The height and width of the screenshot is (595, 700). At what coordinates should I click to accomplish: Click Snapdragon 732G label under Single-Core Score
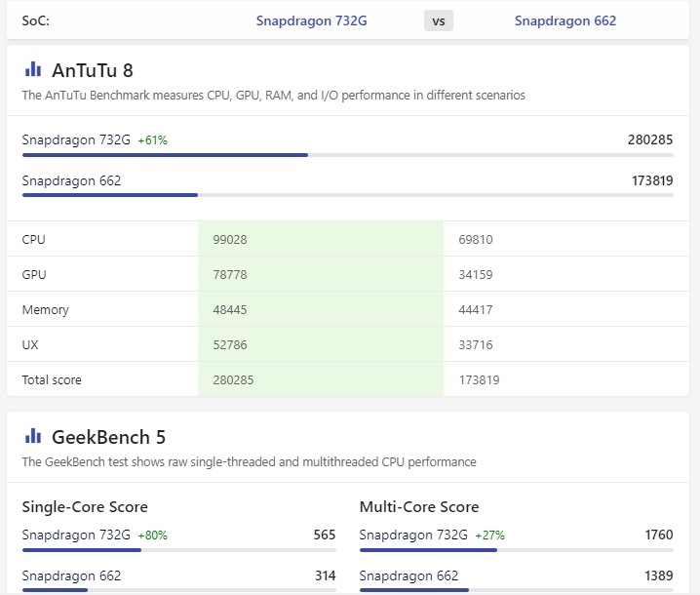tap(76, 535)
